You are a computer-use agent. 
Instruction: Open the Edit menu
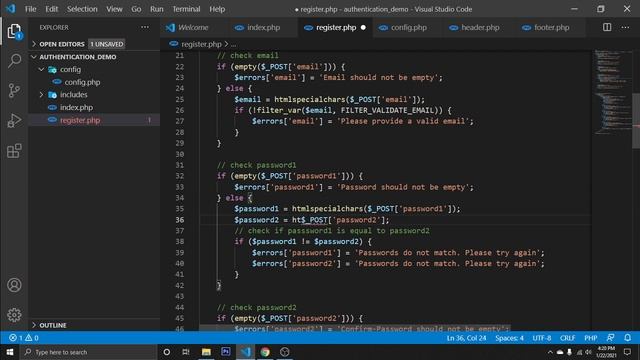51,9
